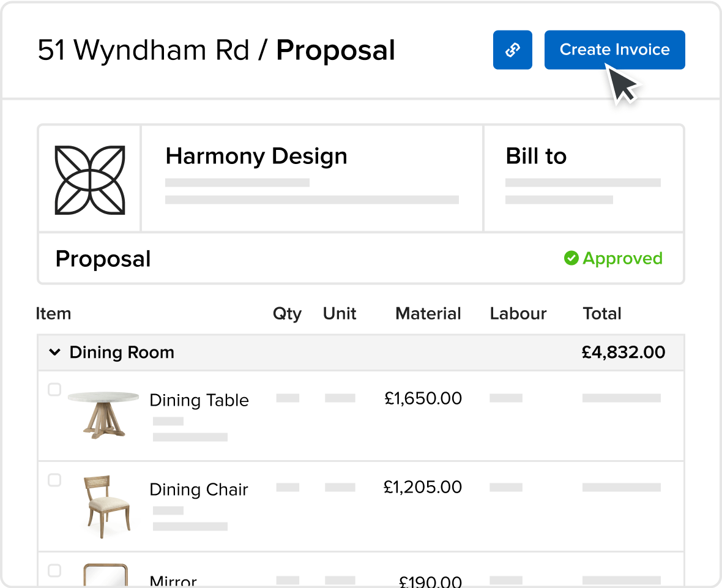This screenshot has height=588, width=722.
Task: Tick the Dining Table checkbox
Action: tap(54, 390)
